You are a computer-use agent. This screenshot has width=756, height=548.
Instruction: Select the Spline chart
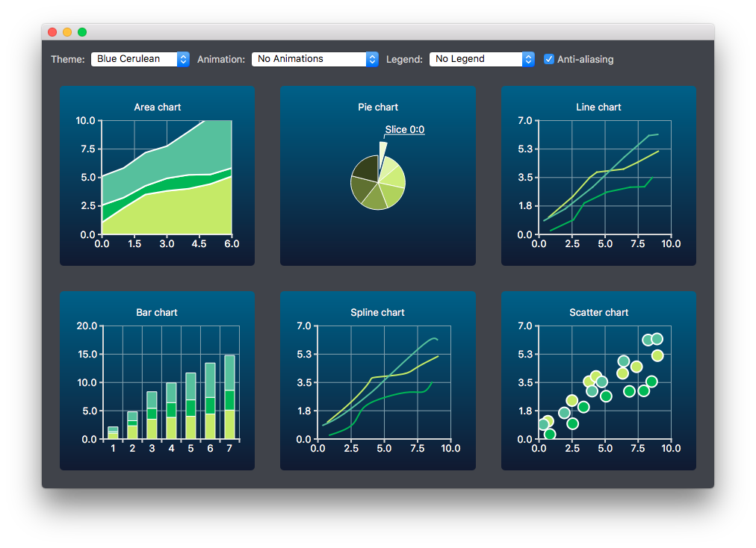click(378, 381)
